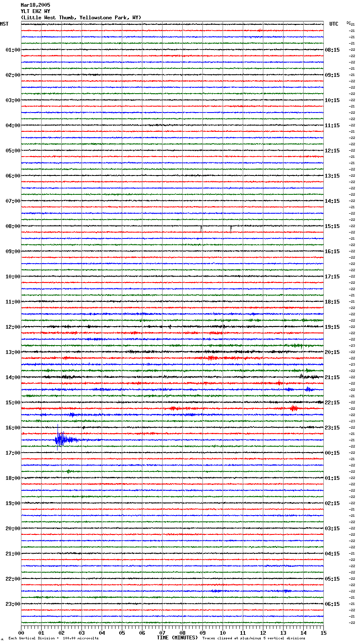Click the 20:15 UTC time label

point(332,352)
